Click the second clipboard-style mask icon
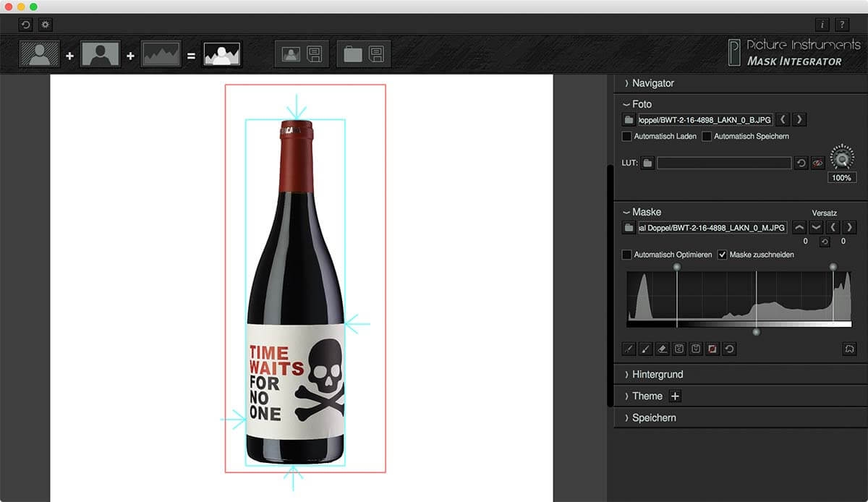868x502 pixels. (696, 349)
